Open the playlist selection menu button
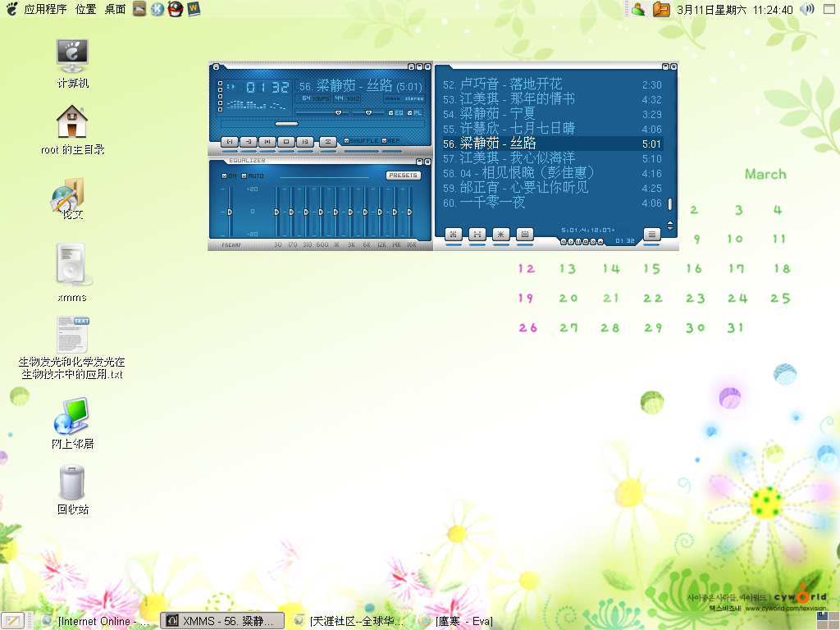This screenshot has width=840, height=630. point(501,234)
